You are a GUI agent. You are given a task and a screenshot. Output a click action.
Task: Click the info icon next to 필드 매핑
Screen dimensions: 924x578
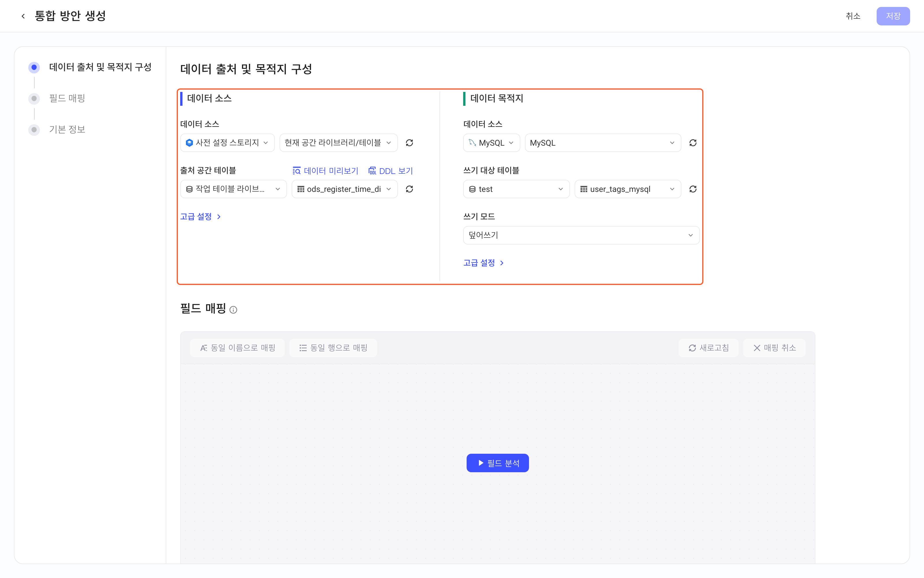point(233,310)
